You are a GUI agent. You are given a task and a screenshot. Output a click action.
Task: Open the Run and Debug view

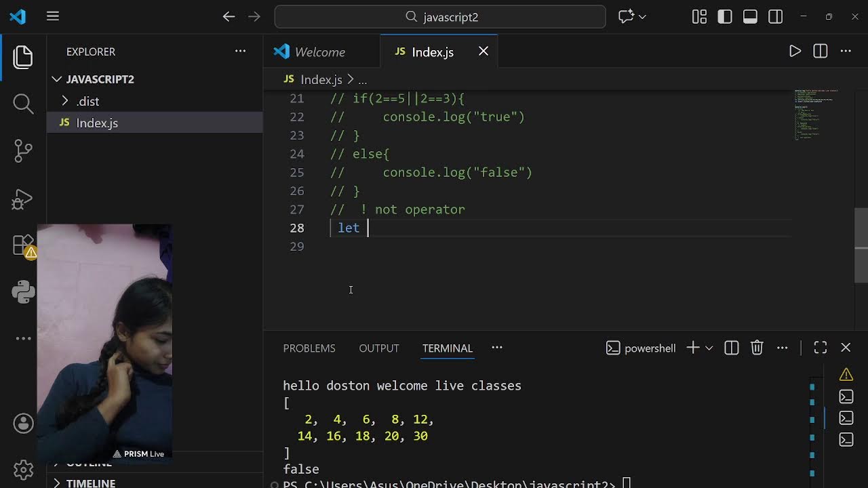pos(23,199)
